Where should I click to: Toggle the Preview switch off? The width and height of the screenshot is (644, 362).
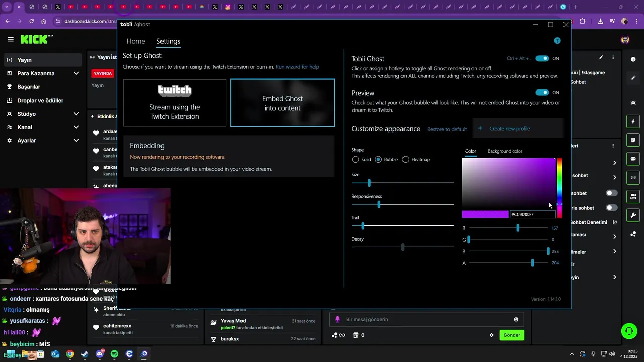(x=542, y=93)
